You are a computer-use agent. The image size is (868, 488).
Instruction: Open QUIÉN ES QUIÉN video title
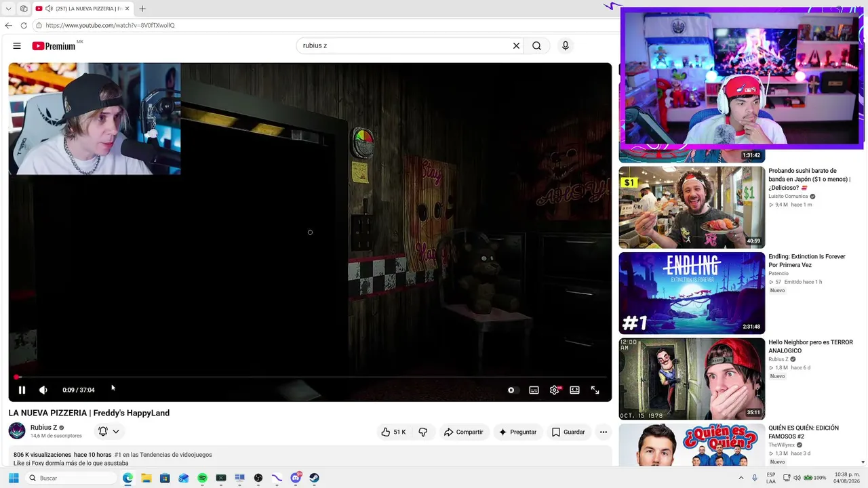[x=804, y=432]
